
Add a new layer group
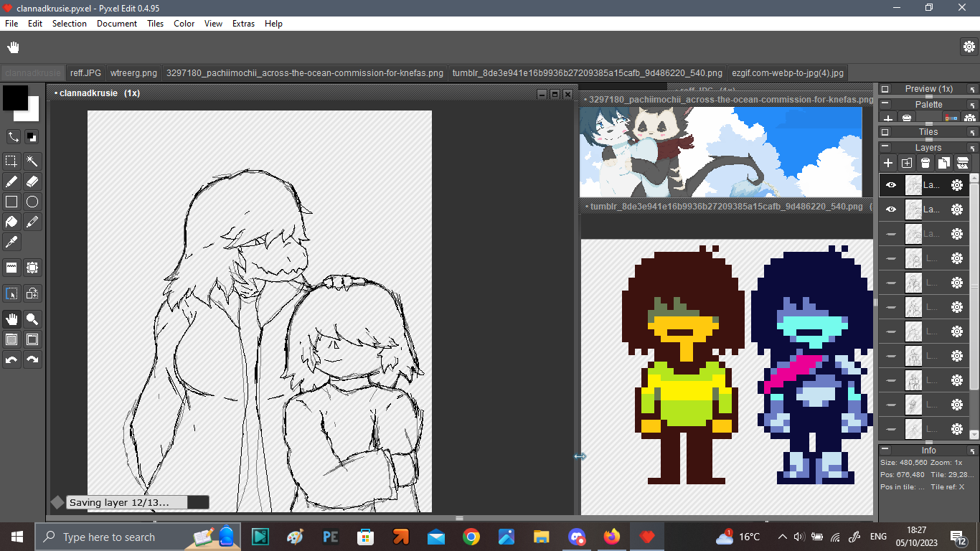click(x=907, y=163)
